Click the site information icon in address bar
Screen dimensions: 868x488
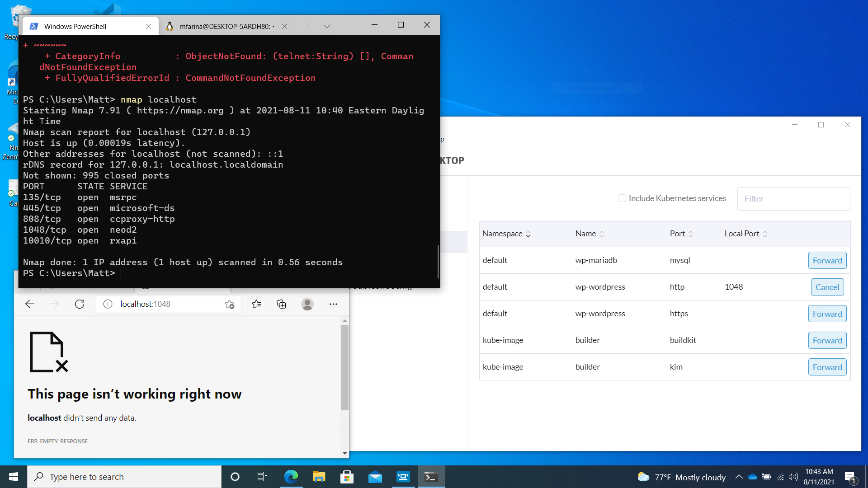point(108,304)
